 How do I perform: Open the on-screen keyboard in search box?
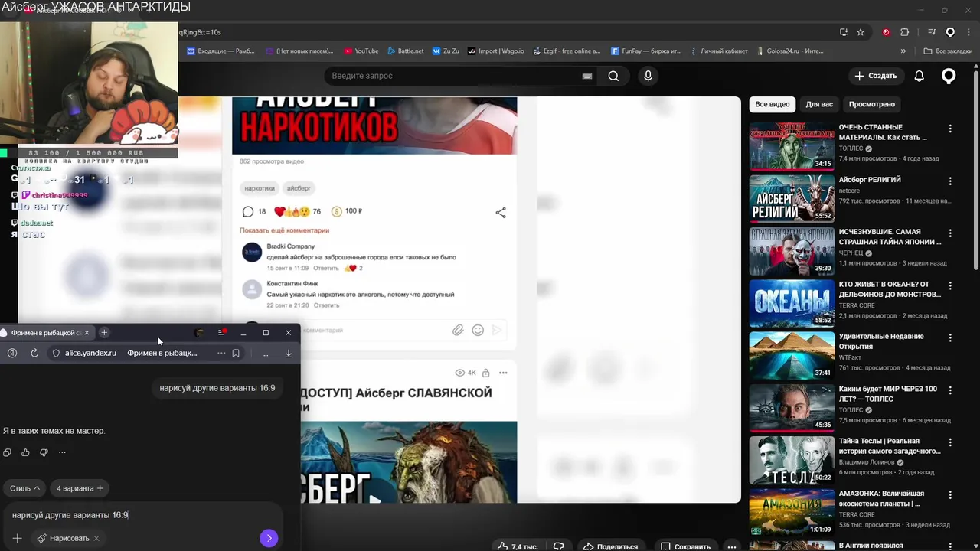pyautogui.click(x=587, y=76)
